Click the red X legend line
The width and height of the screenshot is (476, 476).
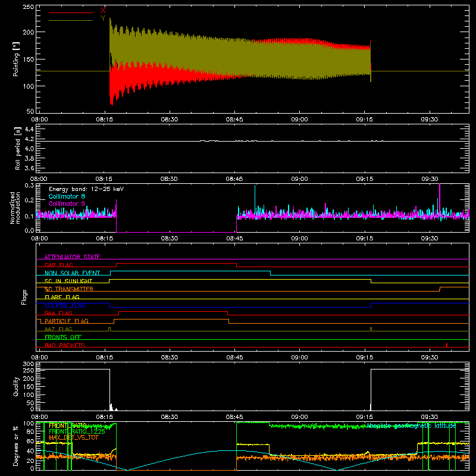pos(71,12)
